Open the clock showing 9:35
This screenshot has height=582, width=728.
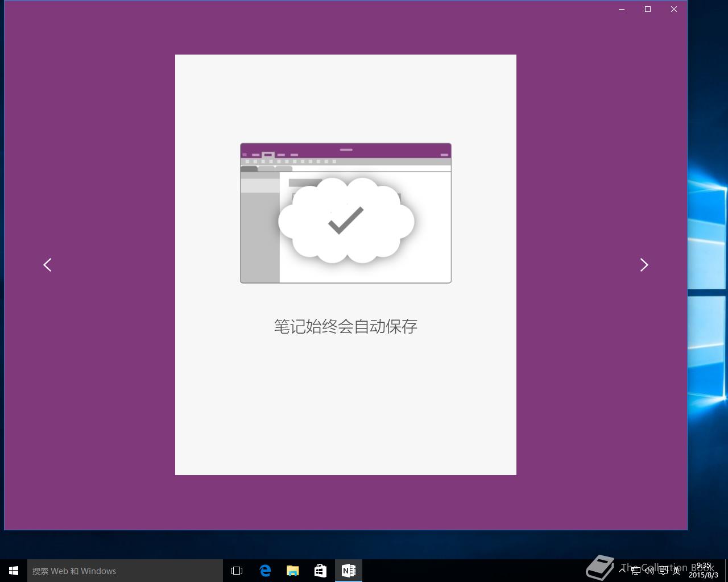point(704,570)
